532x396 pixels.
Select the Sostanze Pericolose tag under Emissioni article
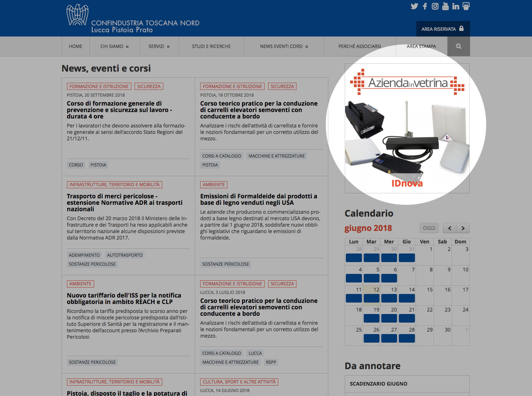pyautogui.click(x=226, y=264)
